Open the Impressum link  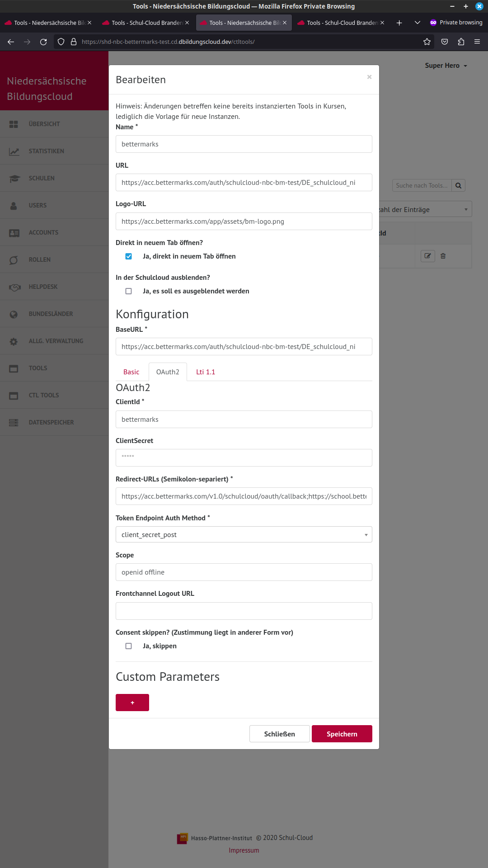pyautogui.click(x=244, y=850)
